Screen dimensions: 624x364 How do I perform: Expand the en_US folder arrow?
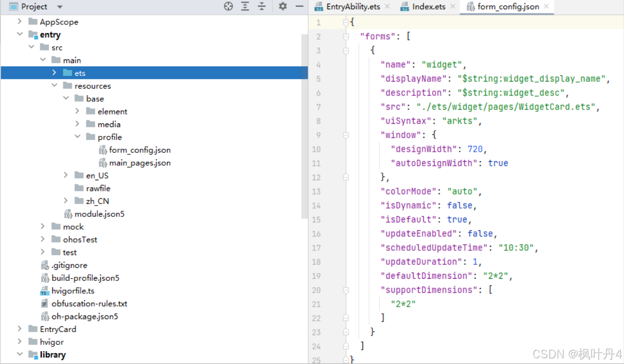[66, 176]
